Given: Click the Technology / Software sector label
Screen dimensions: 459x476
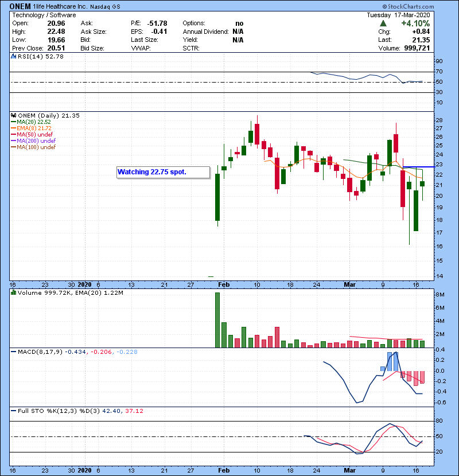Looking at the screenshot, I should 44,15.
